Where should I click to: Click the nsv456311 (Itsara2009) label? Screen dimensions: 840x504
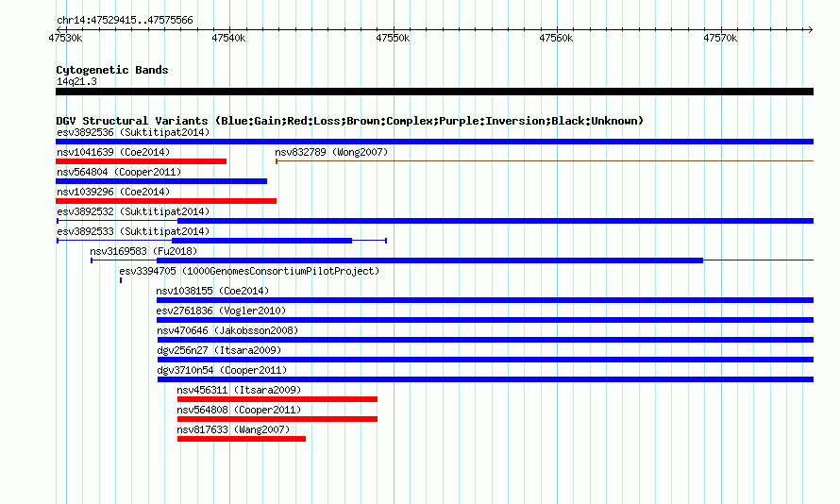pos(239,390)
